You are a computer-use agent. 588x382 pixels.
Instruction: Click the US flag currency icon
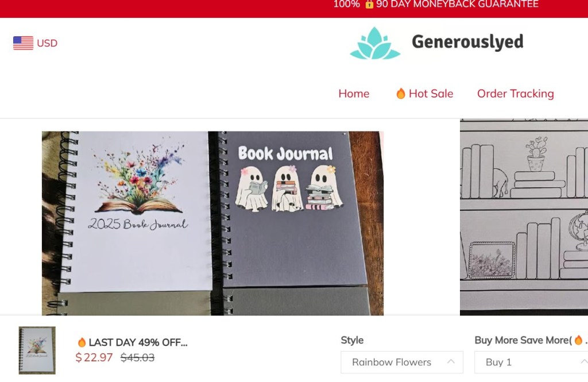(x=23, y=43)
